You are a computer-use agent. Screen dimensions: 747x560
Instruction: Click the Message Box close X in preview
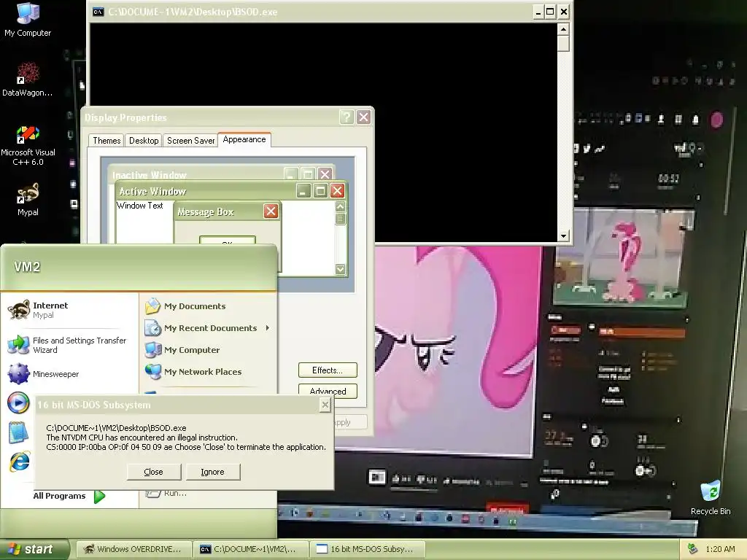tap(271, 211)
